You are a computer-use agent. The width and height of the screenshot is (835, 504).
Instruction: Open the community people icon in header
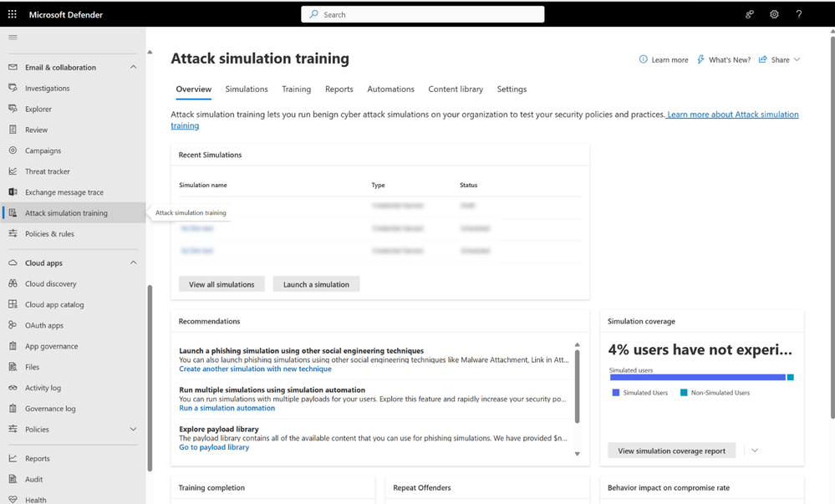[x=749, y=14]
